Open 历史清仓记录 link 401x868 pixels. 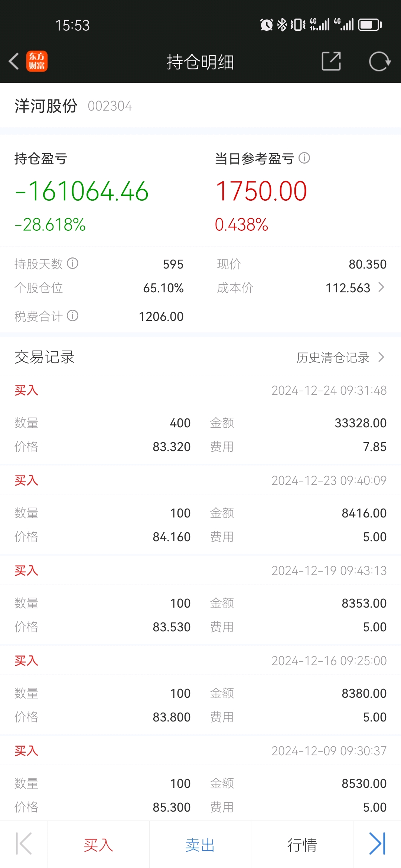(x=333, y=357)
